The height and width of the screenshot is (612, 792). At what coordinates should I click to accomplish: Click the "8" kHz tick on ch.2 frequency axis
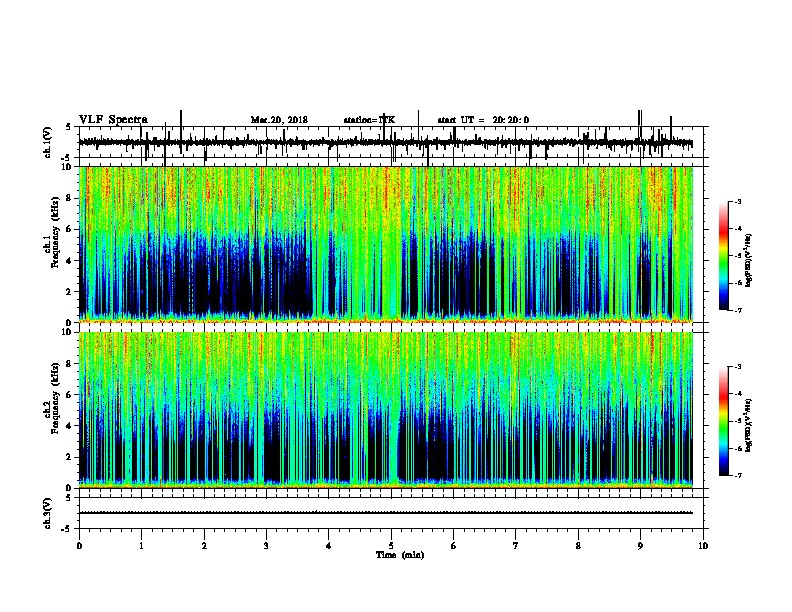coord(70,364)
